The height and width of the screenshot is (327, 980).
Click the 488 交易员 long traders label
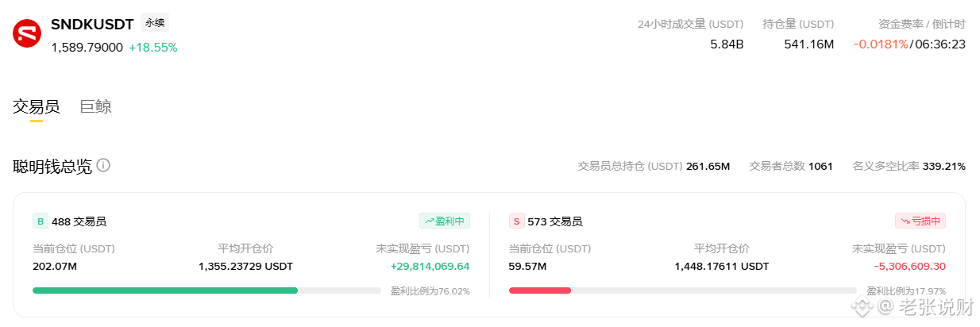79,221
